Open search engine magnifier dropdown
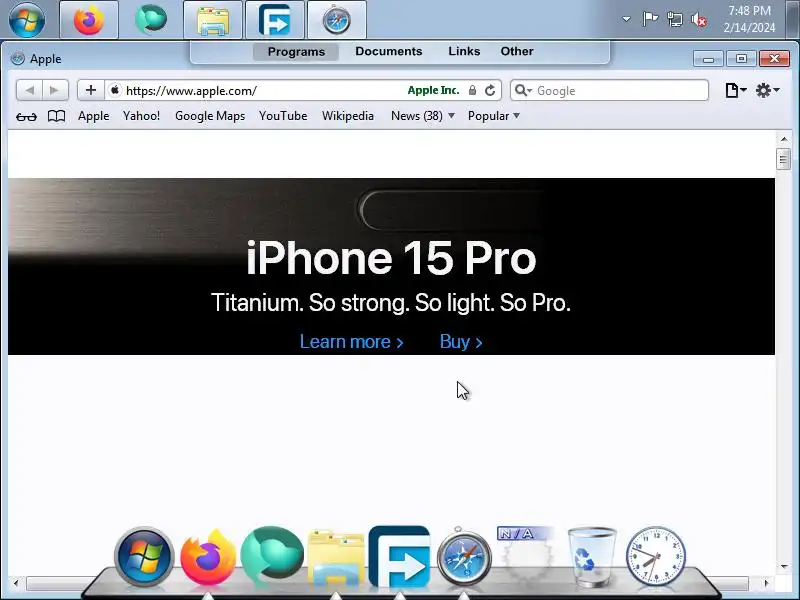Viewport: 800px width, 600px height. pyautogui.click(x=523, y=90)
